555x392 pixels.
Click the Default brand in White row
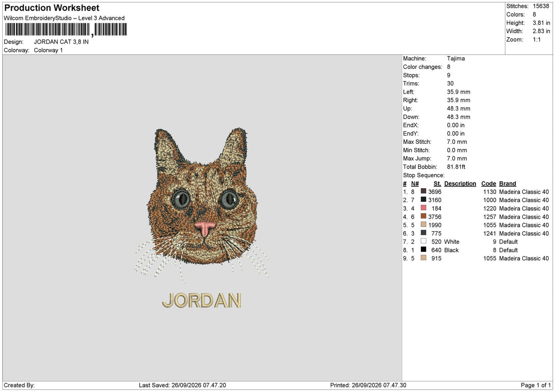coord(508,241)
